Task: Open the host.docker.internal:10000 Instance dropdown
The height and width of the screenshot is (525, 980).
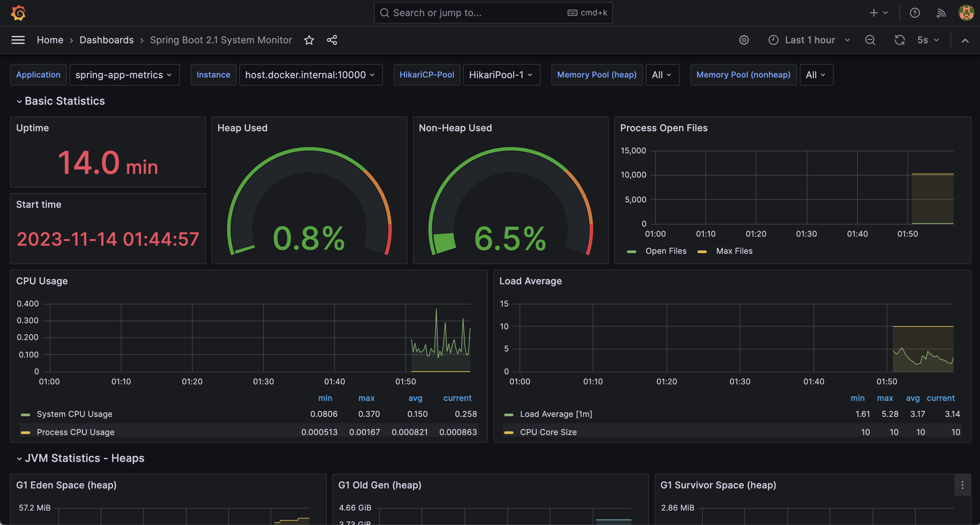Action: click(x=310, y=75)
